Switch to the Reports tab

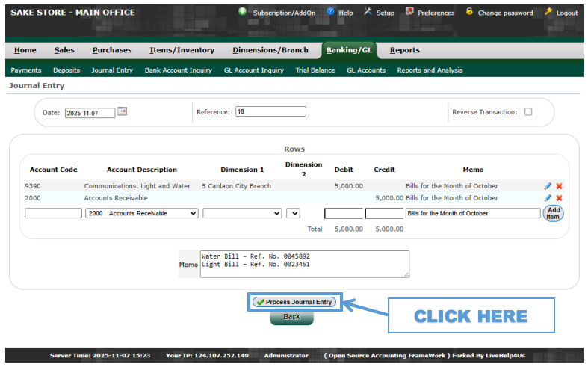404,50
